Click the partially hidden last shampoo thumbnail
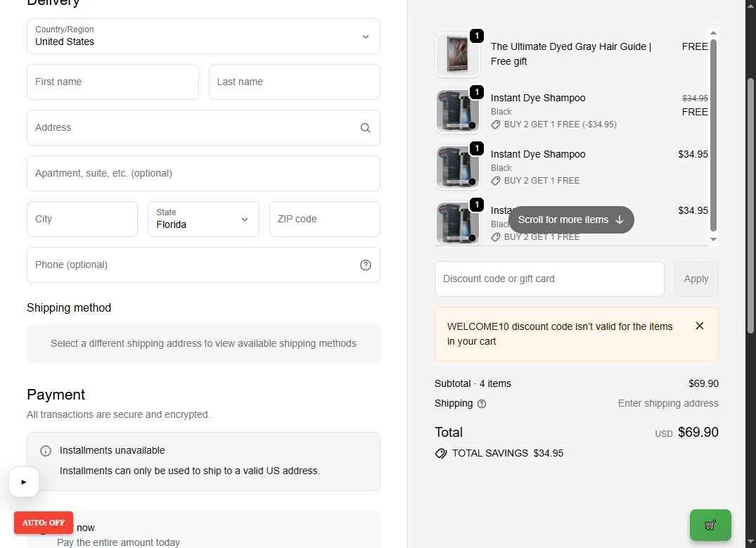Image resolution: width=756 pixels, height=548 pixels. point(457,223)
